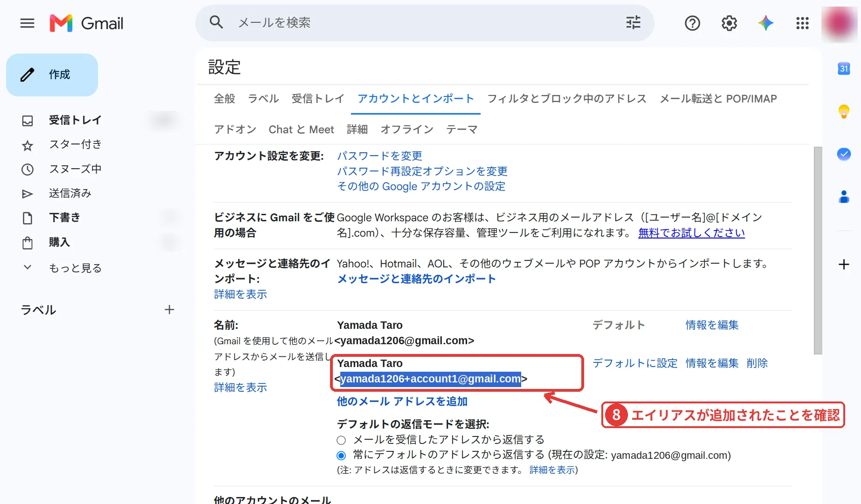The image size is (861, 504).
Task: Open the '詳細' settings tab
Action: point(358,129)
